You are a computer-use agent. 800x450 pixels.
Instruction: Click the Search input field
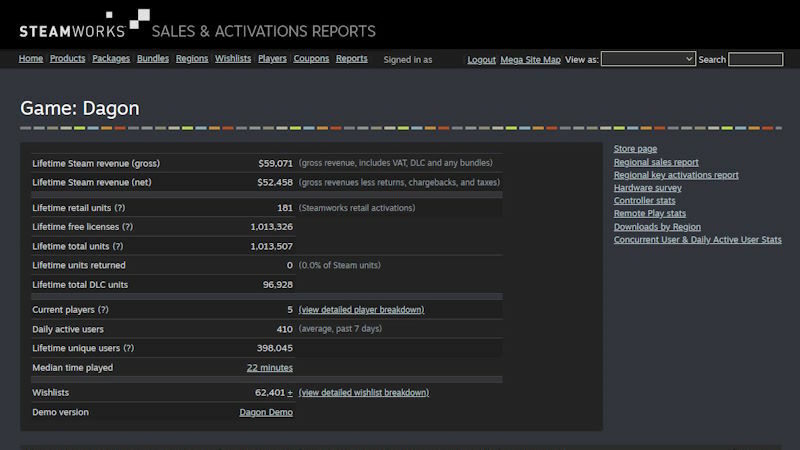pos(755,60)
